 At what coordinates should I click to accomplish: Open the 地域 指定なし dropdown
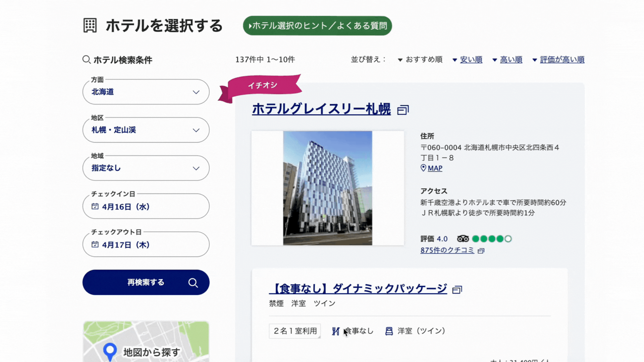point(146,168)
